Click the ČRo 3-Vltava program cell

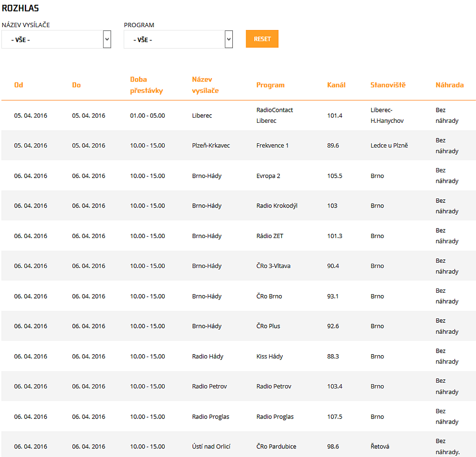(273, 266)
